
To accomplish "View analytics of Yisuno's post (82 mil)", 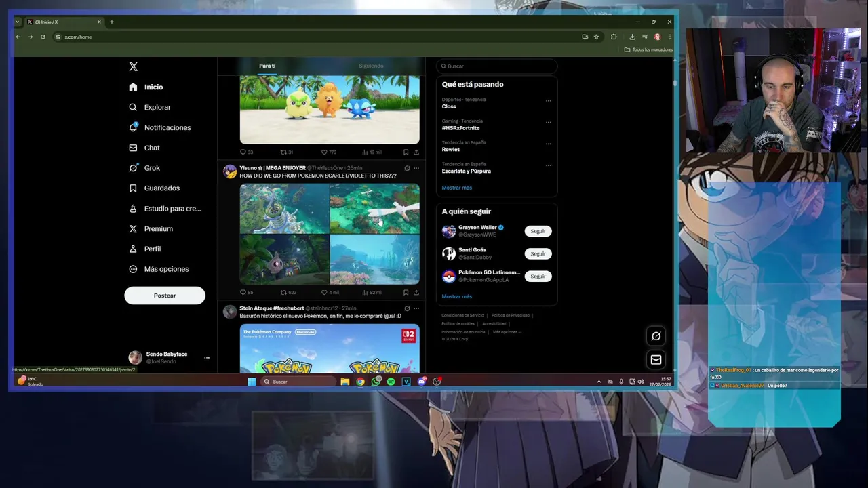I will pyautogui.click(x=372, y=293).
